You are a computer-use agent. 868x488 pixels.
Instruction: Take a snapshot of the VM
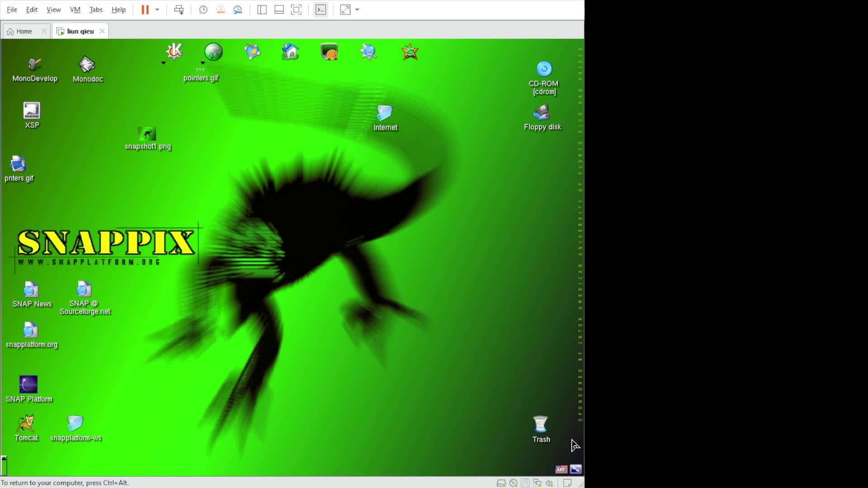[x=203, y=9]
